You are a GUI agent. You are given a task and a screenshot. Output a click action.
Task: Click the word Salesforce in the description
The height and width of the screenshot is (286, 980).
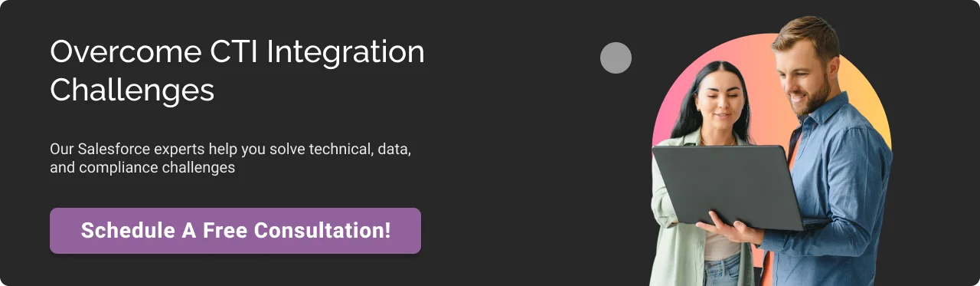(113, 149)
